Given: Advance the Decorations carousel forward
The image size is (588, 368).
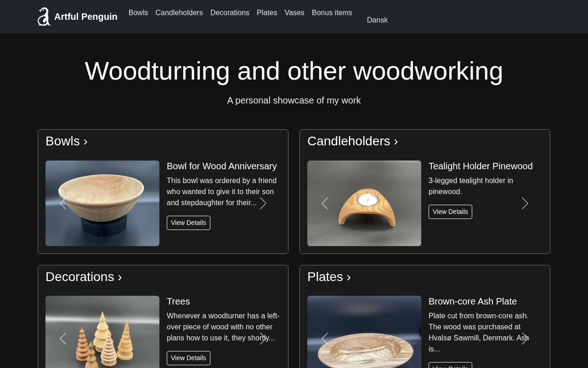Looking at the screenshot, I should coord(263,339).
